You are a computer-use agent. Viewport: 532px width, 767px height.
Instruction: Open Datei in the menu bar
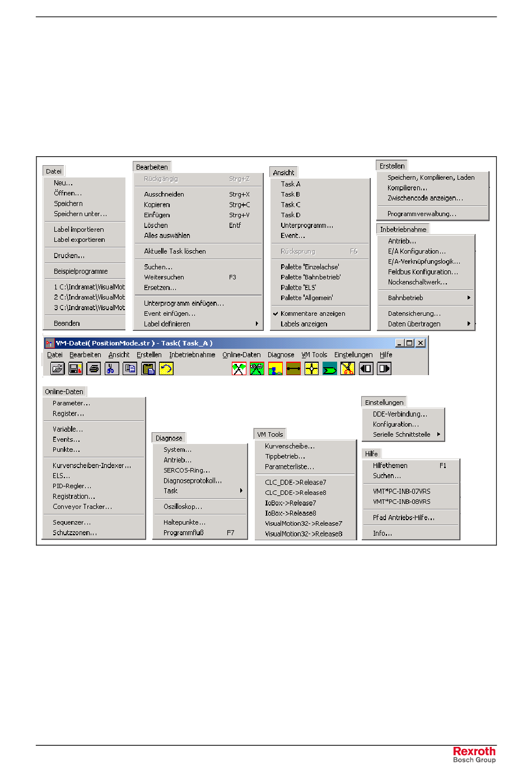click(55, 355)
